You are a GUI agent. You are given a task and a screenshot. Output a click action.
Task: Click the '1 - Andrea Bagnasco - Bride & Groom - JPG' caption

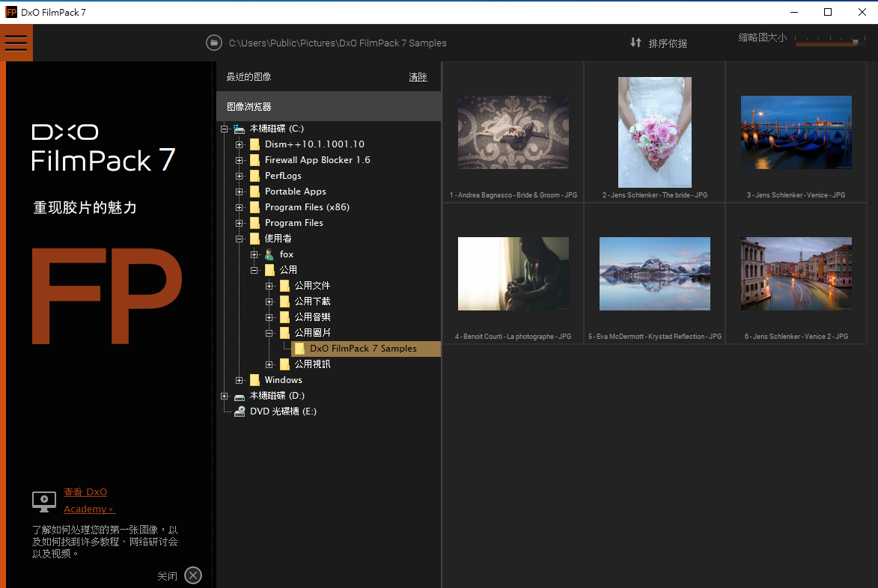tap(513, 195)
